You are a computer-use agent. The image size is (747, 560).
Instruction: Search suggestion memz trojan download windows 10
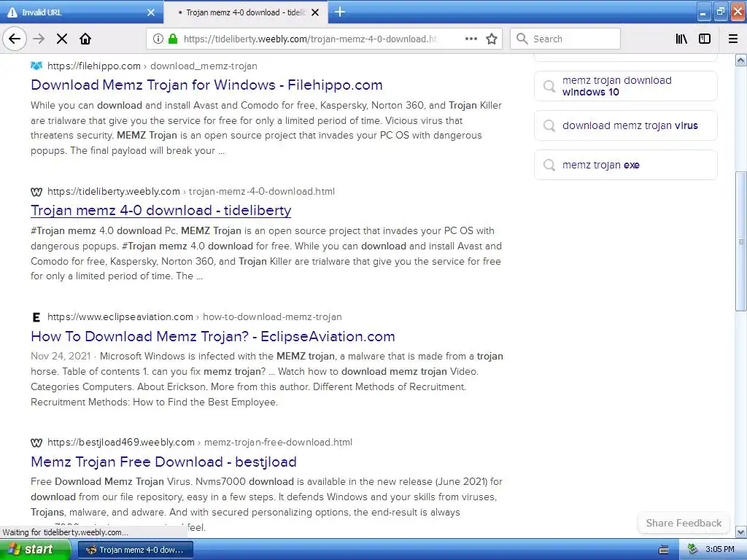pyautogui.click(x=625, y=86)
